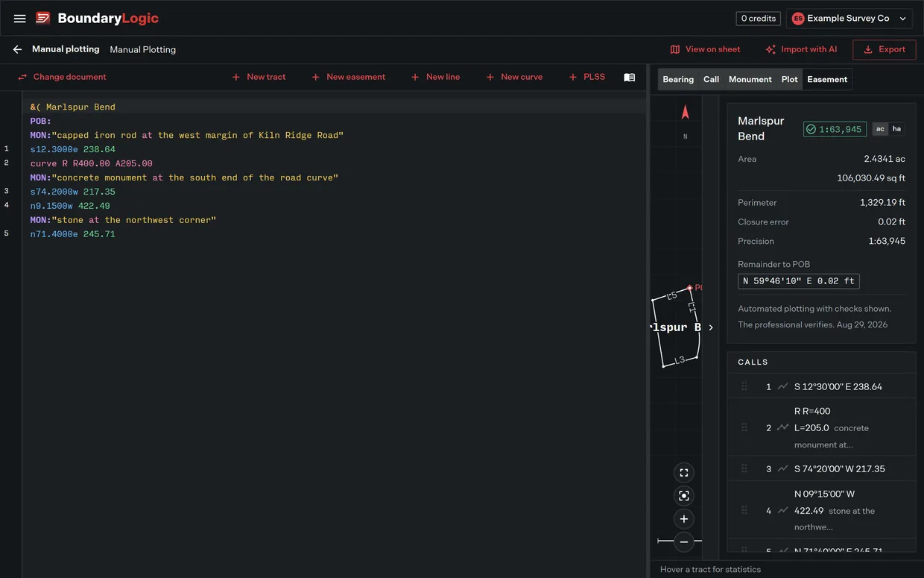
Task: Select the Monument tab
Action: [x=750, y=79]
